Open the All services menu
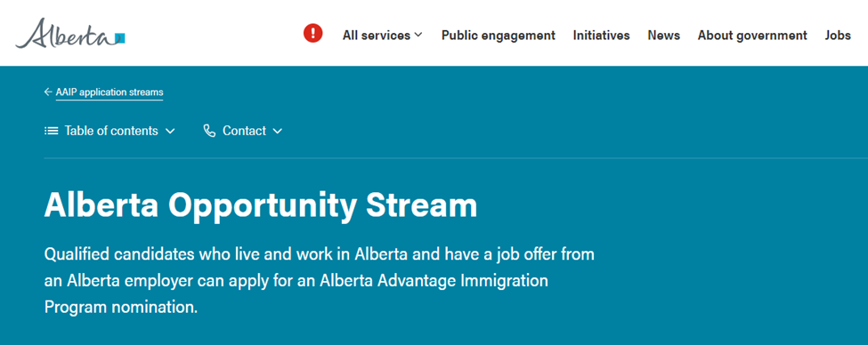Viewport: 868px width, 345px height. coord(382,36)
